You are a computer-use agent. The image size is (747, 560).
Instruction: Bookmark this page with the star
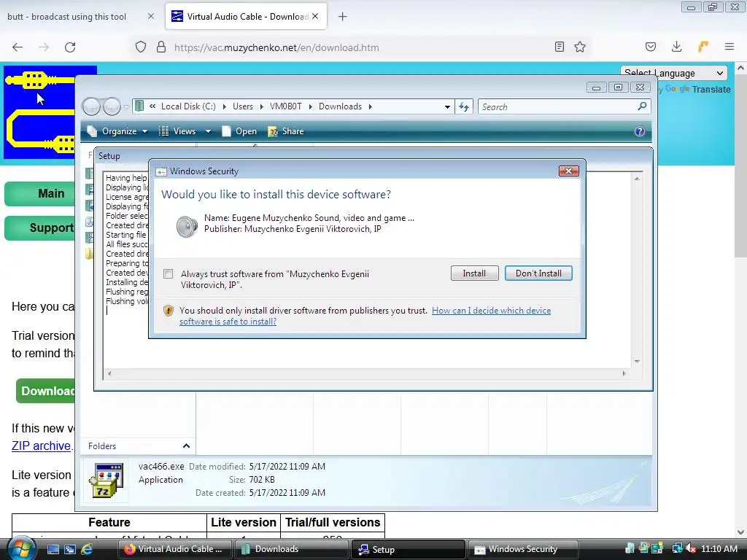pyautogui.click(x=580, y=47)
